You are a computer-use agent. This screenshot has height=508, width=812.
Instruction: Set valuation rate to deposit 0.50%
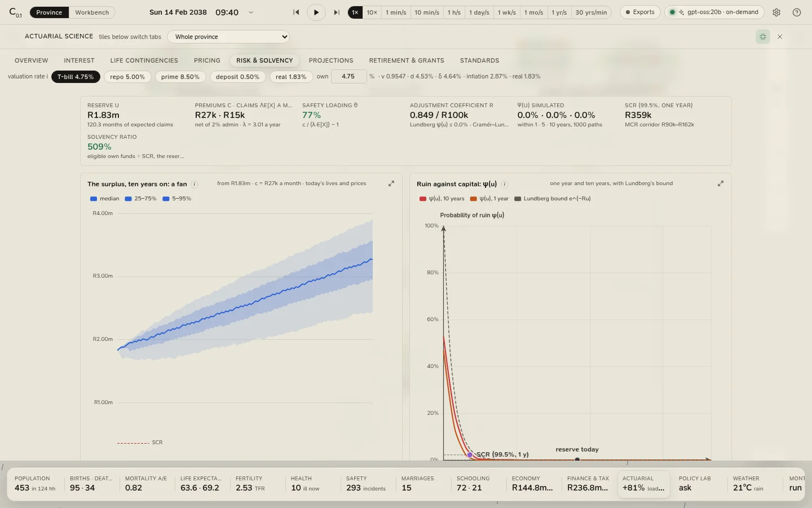237,77
